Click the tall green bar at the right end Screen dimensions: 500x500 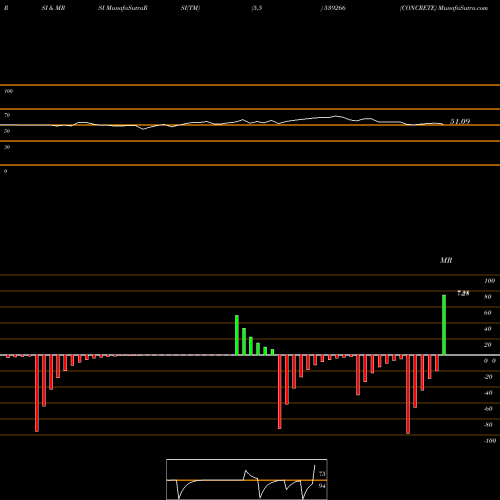444,325
